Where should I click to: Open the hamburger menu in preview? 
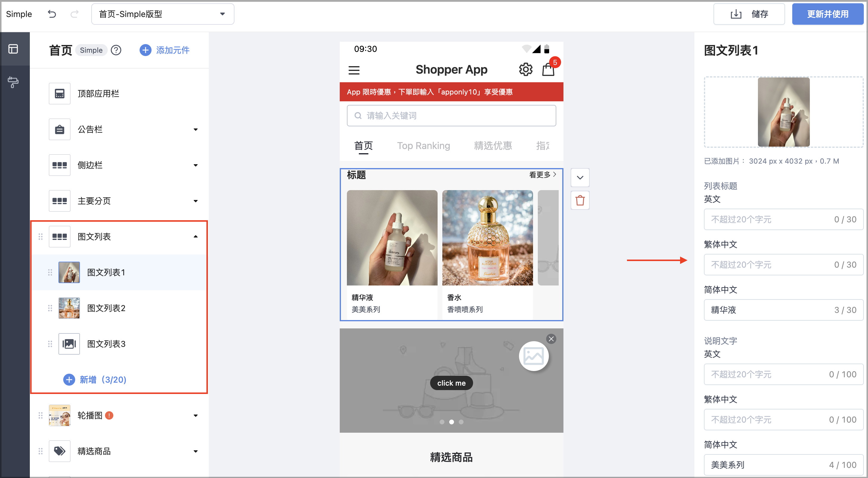pos(354,70)
